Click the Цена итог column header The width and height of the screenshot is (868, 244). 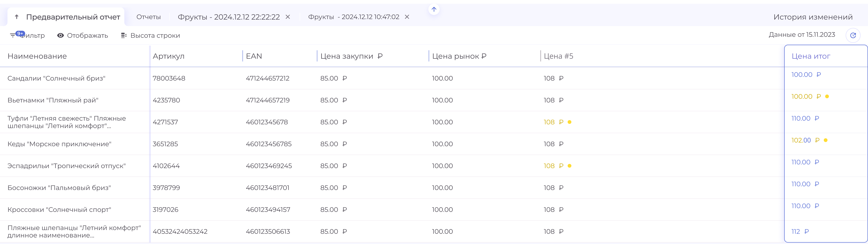(x=811, y=56)
